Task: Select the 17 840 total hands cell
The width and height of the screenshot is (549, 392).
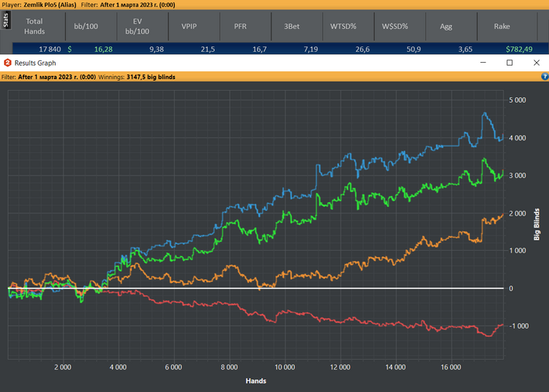Action: pyautogui.click(x=49, y=49)
